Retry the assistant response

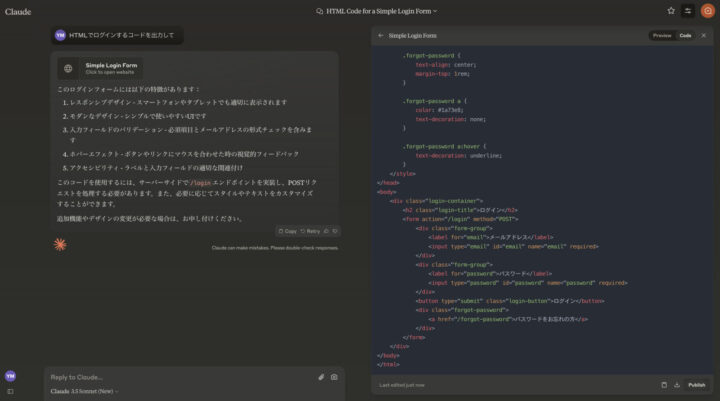click(x=310, y=231)
